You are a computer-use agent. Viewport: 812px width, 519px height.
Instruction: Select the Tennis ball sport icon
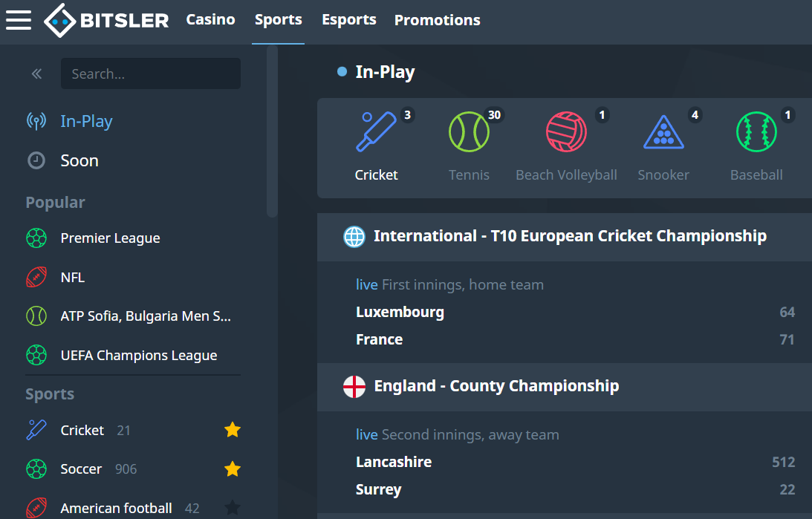pyautogui.click(x=469, y=132)
